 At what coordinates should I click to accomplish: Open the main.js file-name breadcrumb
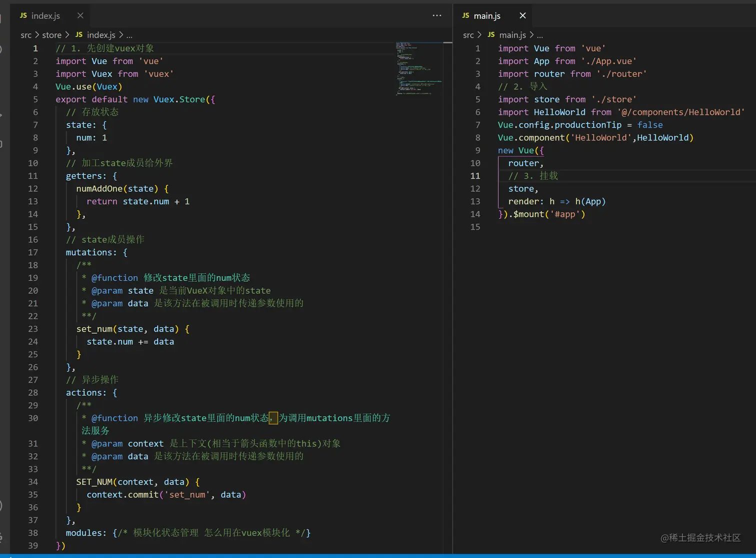(x=512, y=35)
